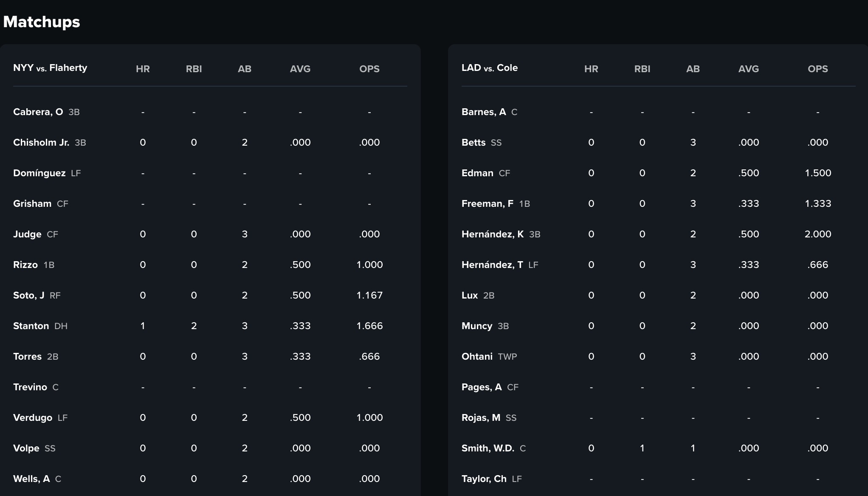This screenshot has height=496, width=868.
Task: Open Barnes, A player link
Action: tap(484, 112)
